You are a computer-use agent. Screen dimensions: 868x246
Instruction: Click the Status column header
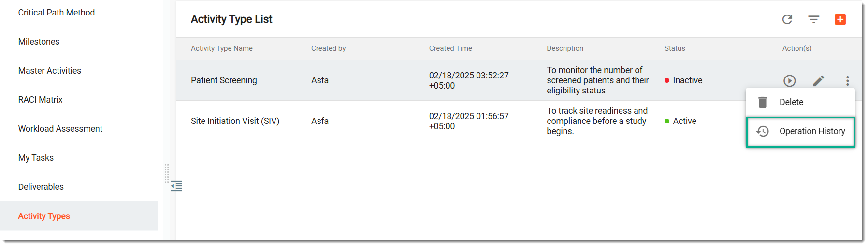(x=675, y=48)
